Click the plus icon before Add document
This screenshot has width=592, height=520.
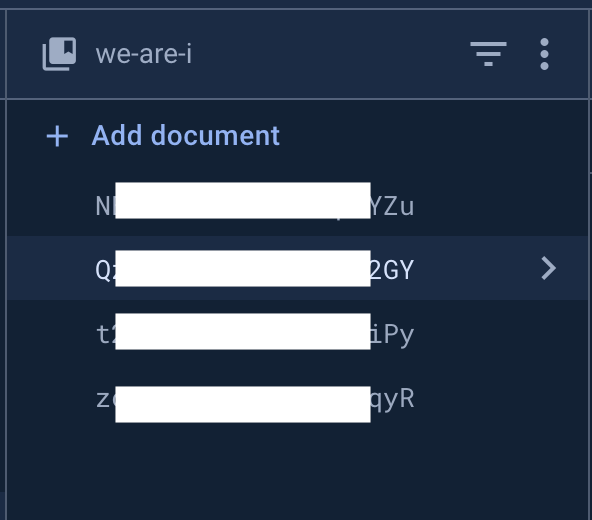[57, 136]
